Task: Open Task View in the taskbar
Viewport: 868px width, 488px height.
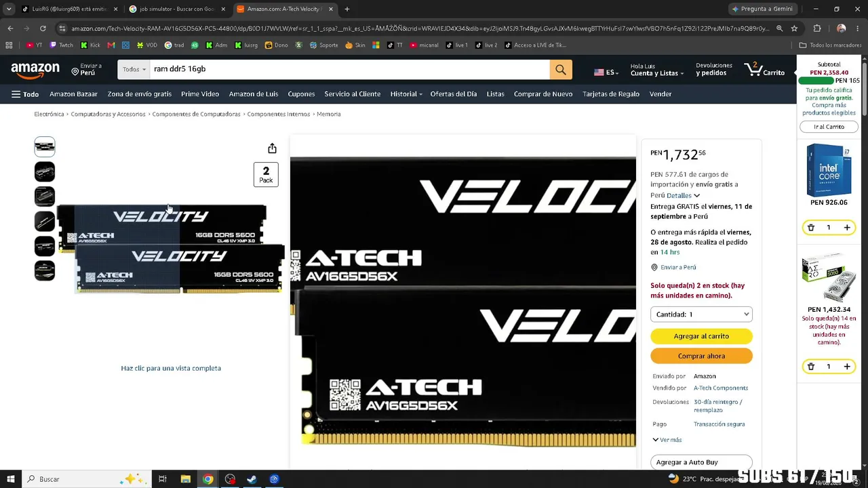Action: coord(163,479)
